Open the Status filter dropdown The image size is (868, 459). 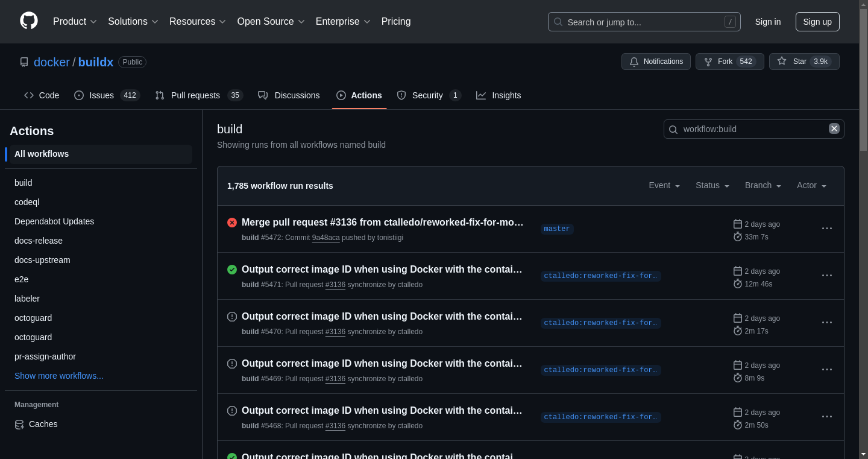tap(712, 185)
